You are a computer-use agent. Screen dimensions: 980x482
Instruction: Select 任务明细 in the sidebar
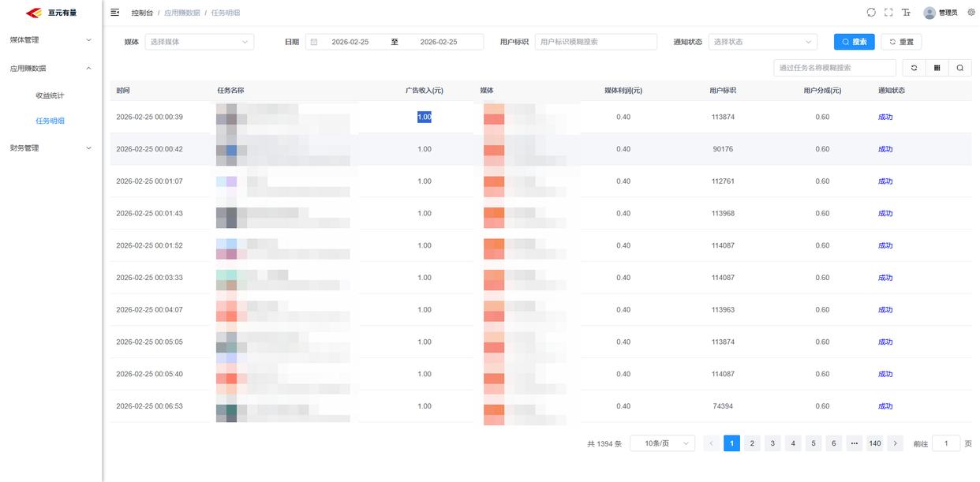click(x=50, y=121)
